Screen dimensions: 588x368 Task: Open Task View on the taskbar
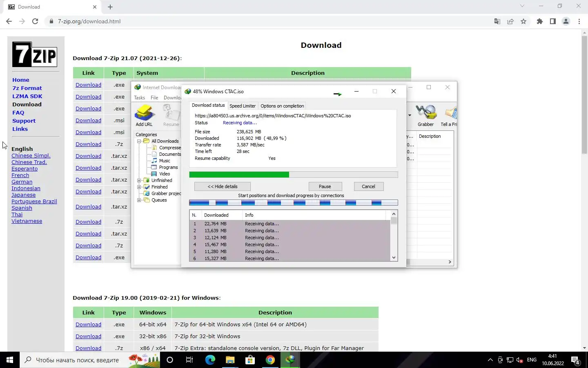click(189, 360)
